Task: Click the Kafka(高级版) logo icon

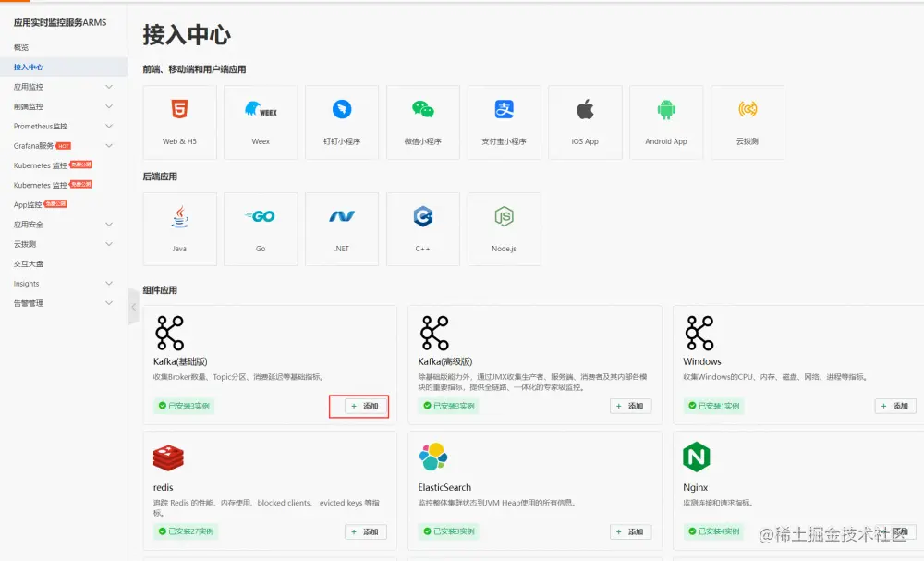Action: pyautogui.click(x=434, y=333)
